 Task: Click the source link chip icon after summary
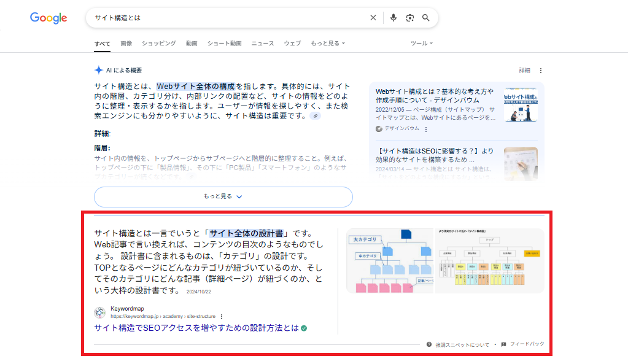click(316, 116)
